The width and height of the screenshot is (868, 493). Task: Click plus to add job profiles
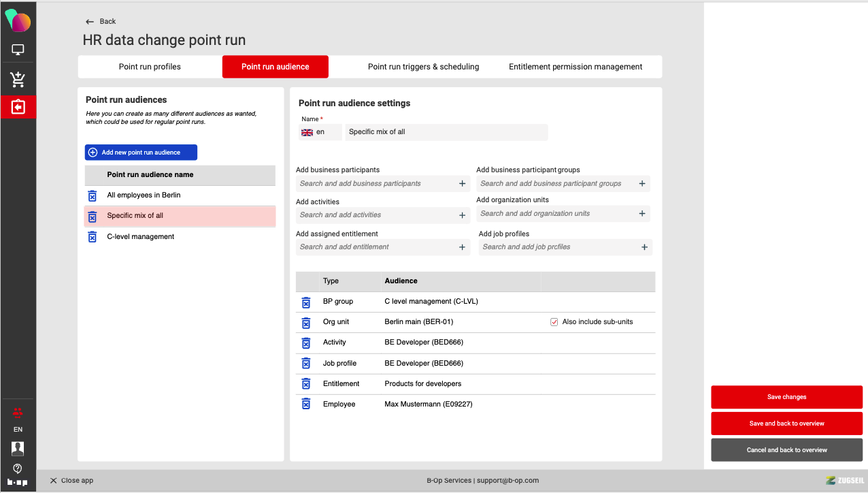[644, 247]
